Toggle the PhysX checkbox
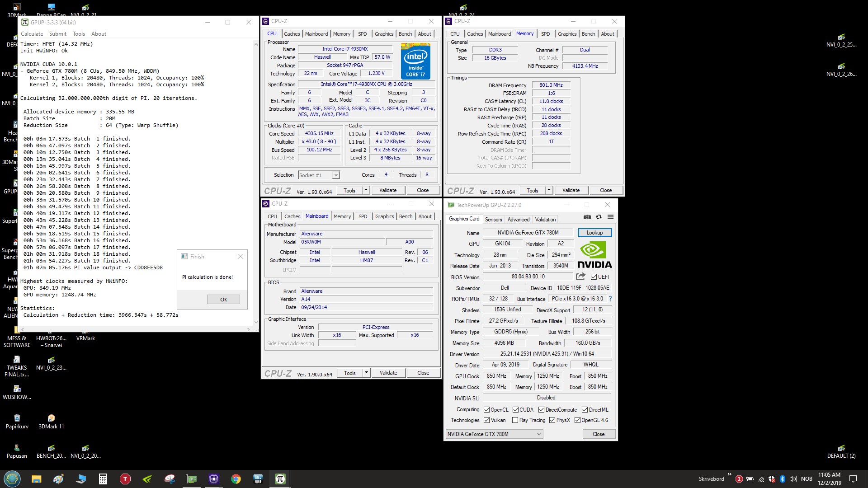Screen dimensions: 868x488 click(552, 420)
